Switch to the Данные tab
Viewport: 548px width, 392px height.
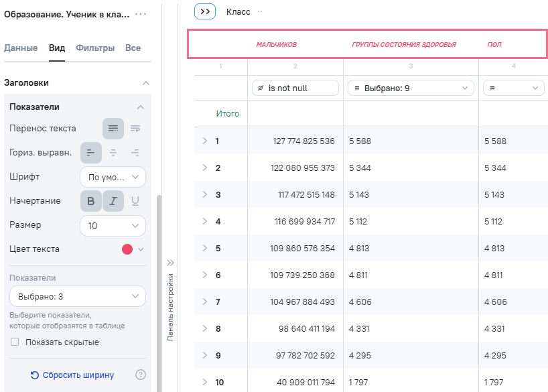click(21, 48)
